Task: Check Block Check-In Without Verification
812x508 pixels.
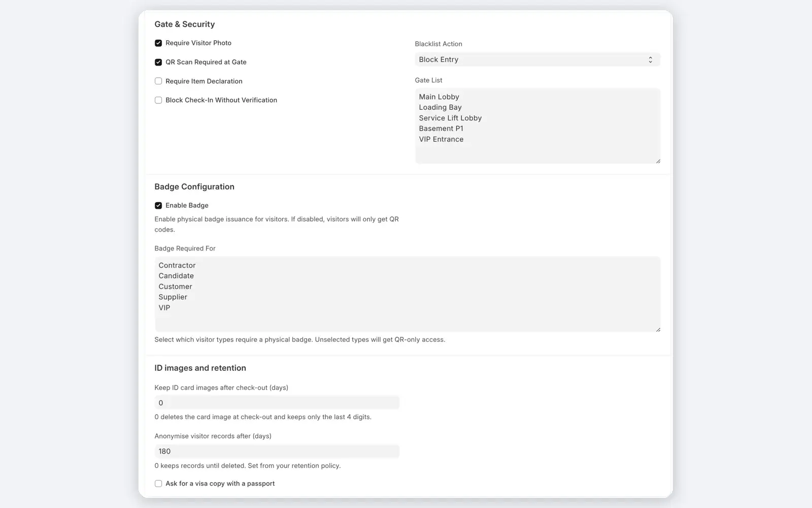Action: pyautogui.click(x=158, y=100)
